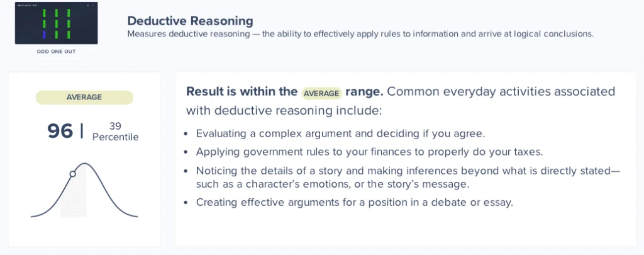Screen dimensions: 644x255
Task: Click the top-right window controls in thumbnail
Action: (x=91, y=5)
